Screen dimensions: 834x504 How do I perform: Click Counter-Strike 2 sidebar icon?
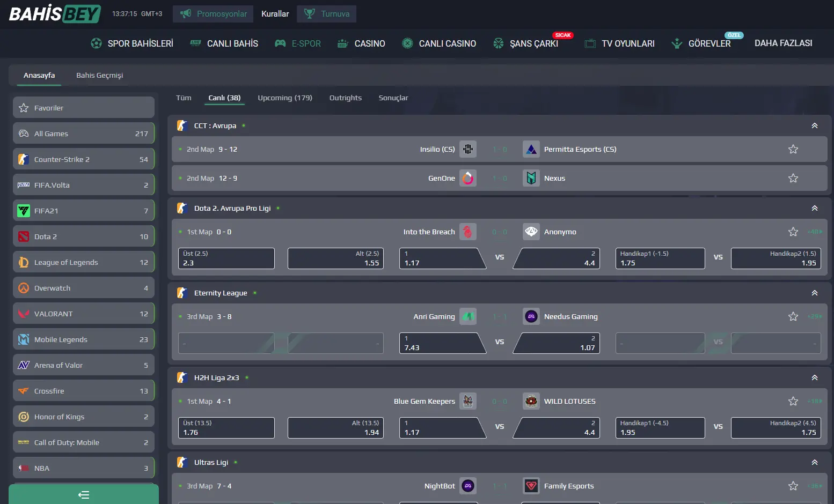24,159
